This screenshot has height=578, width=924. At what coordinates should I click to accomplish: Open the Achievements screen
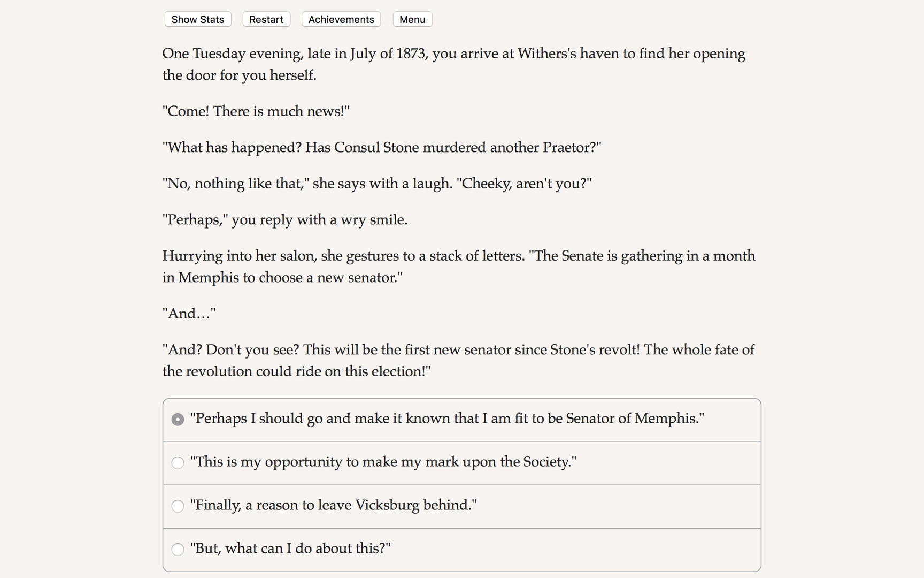341,19
